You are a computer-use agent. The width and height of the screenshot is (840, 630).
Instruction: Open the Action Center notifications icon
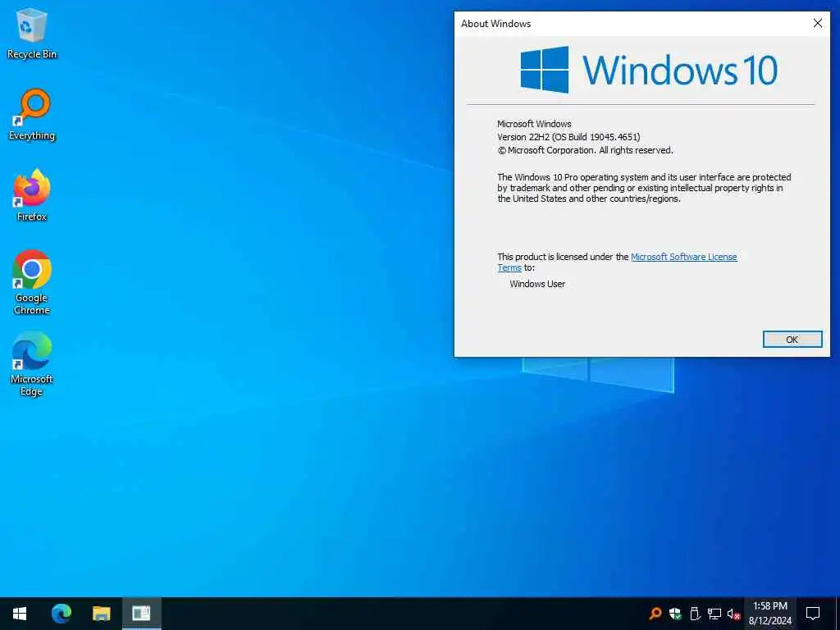tap(813, 614)
